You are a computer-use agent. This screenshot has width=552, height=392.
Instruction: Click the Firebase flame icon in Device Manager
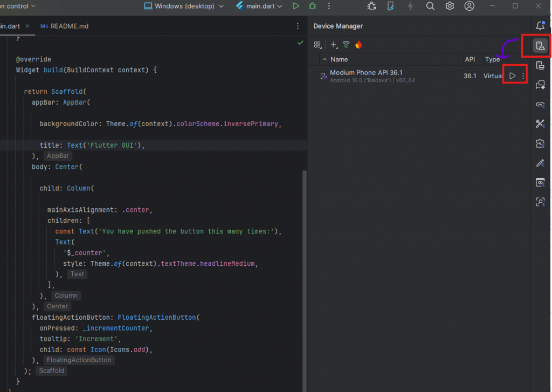click(358, 45)
